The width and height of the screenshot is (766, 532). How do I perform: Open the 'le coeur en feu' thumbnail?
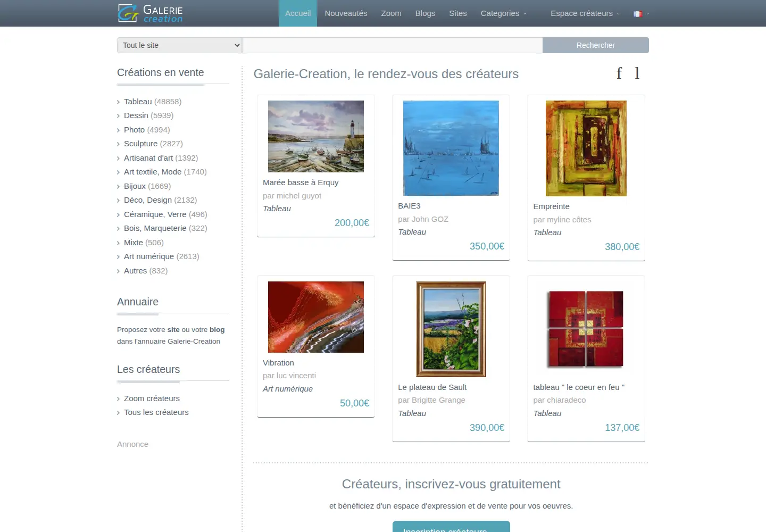pyautogui.click(x=586, y=329)
